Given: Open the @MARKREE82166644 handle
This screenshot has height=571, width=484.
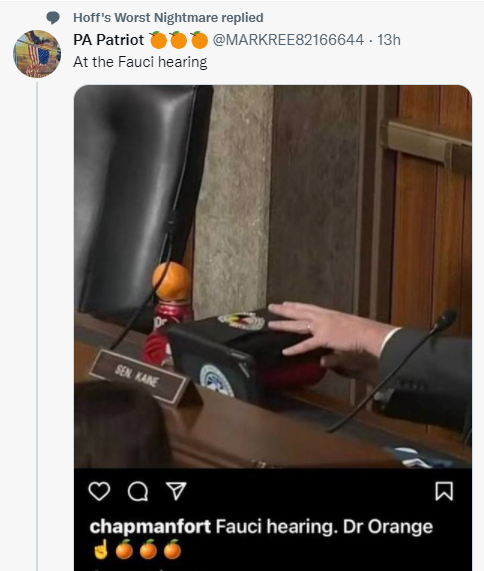Looking at the screenshot, I should point(288,40).
